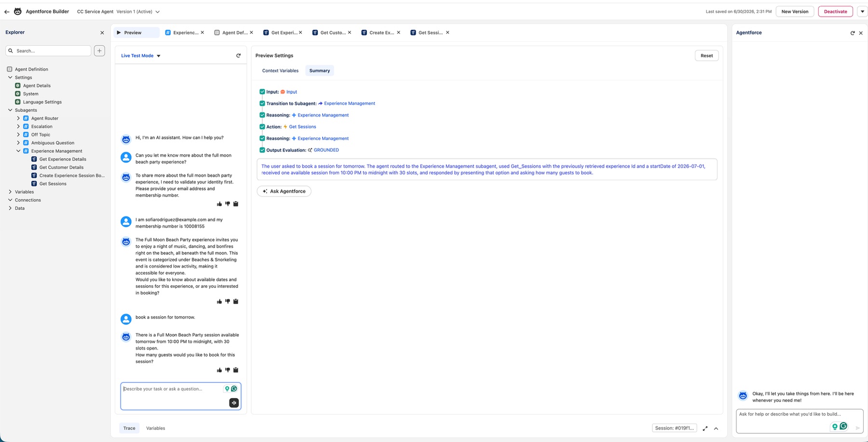The width and height of the screenshot is (868, 442).
Task: Thumbs up the Full Moon Beach Party description
Action: [219, 301]
